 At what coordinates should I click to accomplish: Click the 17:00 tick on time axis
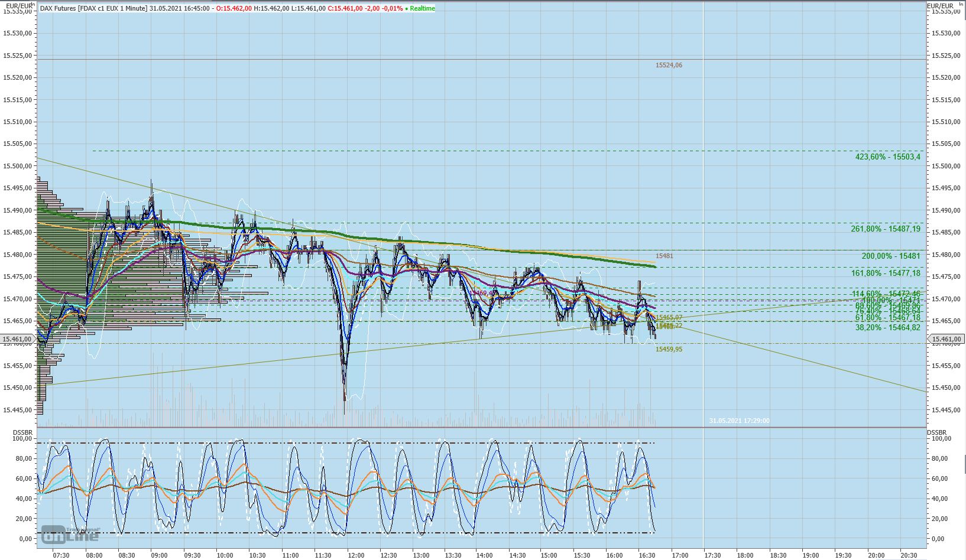pos(680,555)
